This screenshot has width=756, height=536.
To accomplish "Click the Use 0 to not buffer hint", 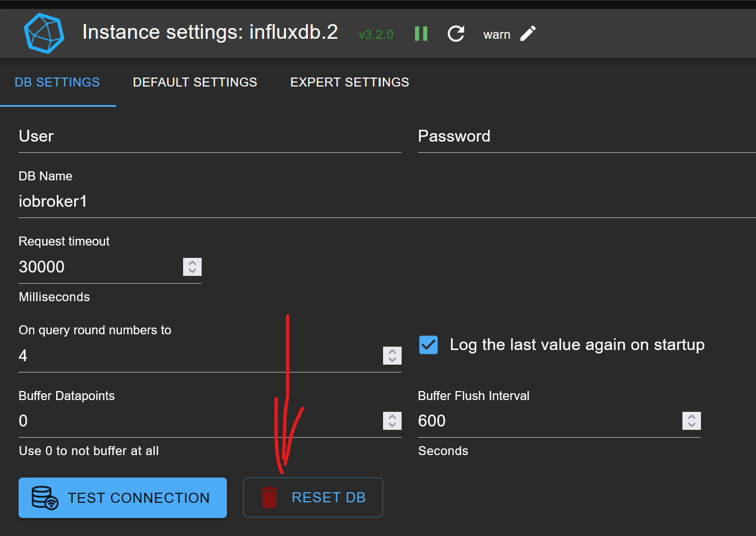I will click(x=89, y=451).
